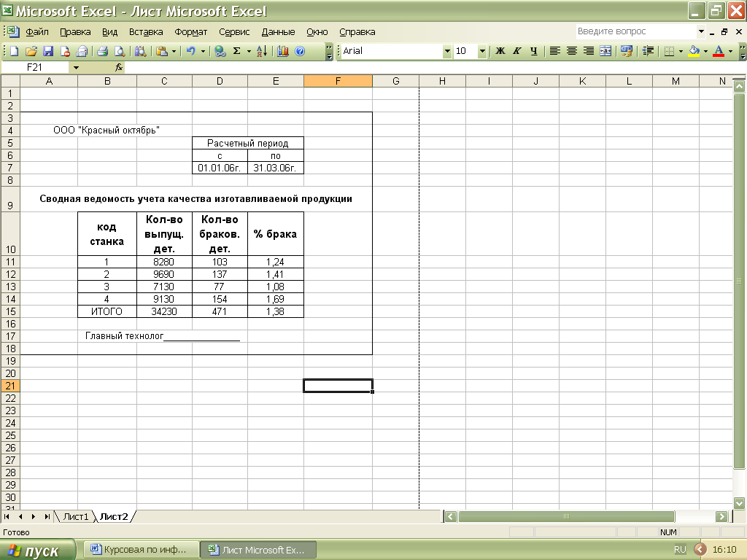Expand the Name Box dropdown arrow

[76, 67]
